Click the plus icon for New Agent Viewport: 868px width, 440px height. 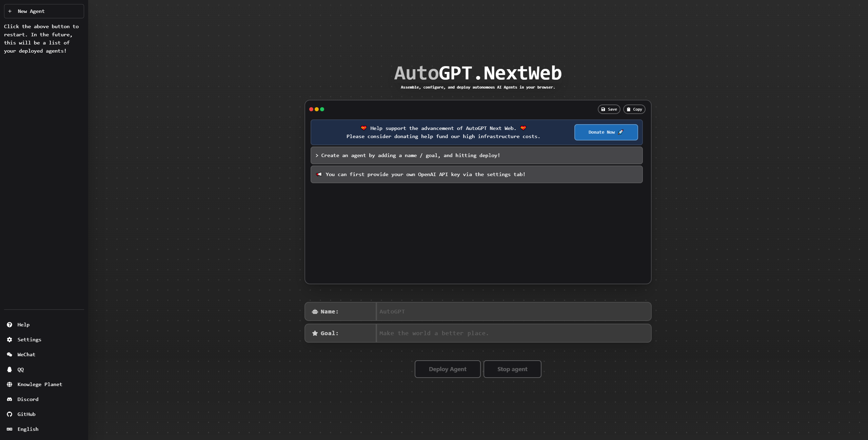click(x=10, y=11)
